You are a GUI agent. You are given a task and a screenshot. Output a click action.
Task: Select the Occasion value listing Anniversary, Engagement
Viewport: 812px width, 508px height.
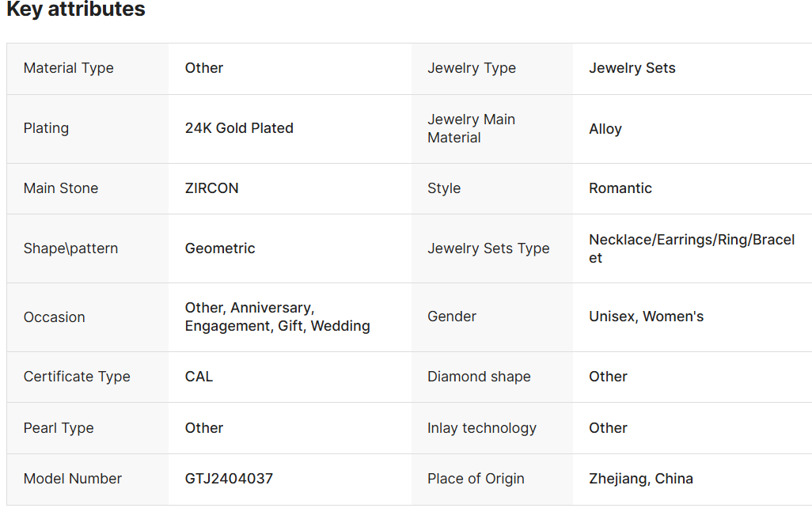[x=278, y=317]
